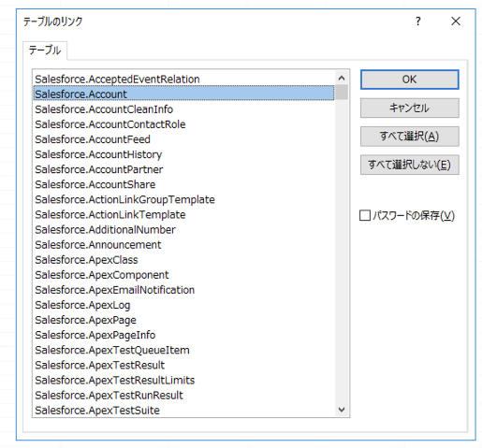Image resolution: width=482 pixels, height=448 pixels.
Task: Select Salesforce.ActionLinkGroupTemplate
Action: click(184, 199)
